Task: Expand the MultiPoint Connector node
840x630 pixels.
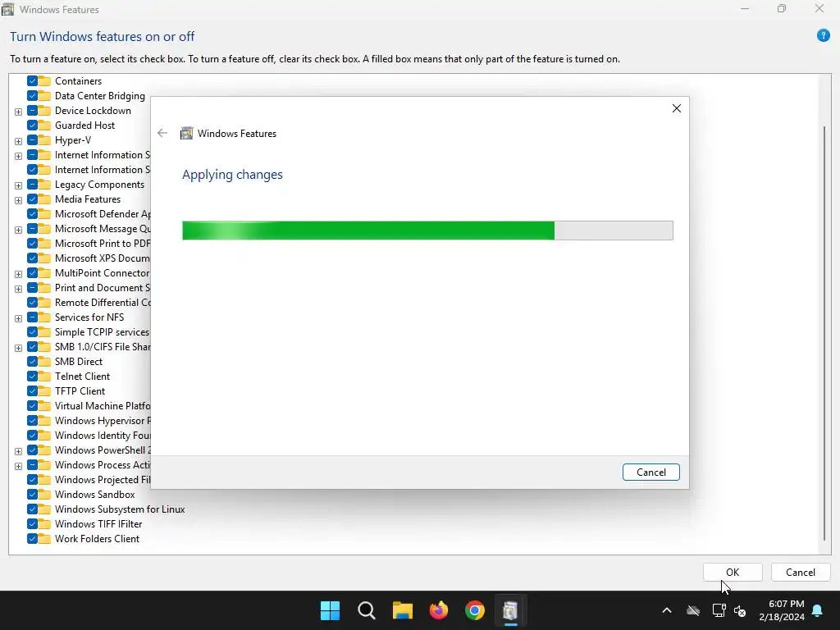Action: click(x=18, y=274)
